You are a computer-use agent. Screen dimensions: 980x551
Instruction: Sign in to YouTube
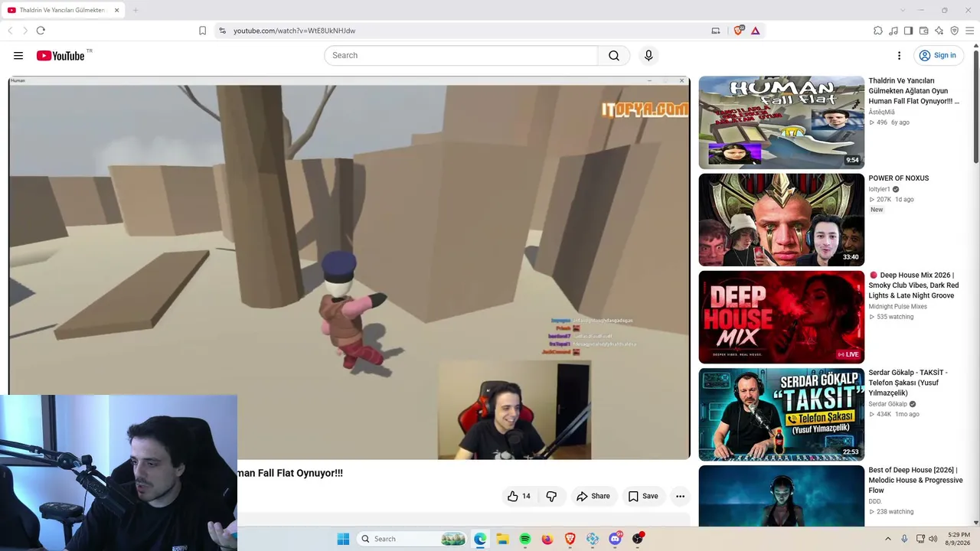pos(938,55)
